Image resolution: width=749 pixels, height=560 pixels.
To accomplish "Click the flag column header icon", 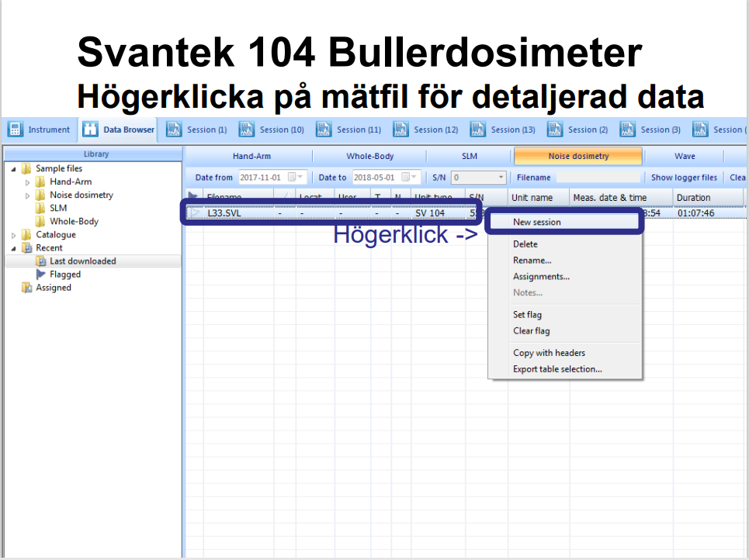I will (193, 197).
